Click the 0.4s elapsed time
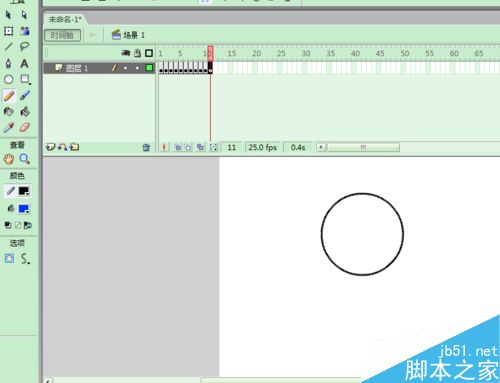 (298, 147)
